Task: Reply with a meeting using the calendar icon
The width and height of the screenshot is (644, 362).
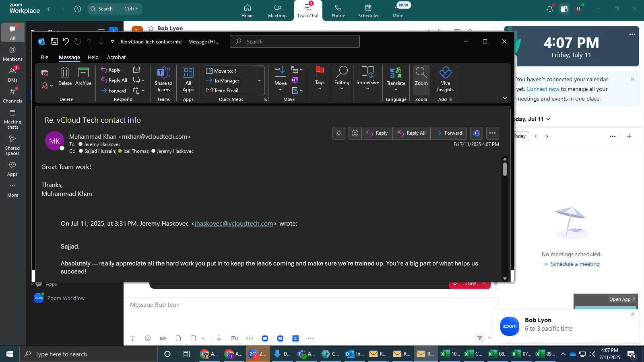Action: pyautogui.click(x=136, y=70)
